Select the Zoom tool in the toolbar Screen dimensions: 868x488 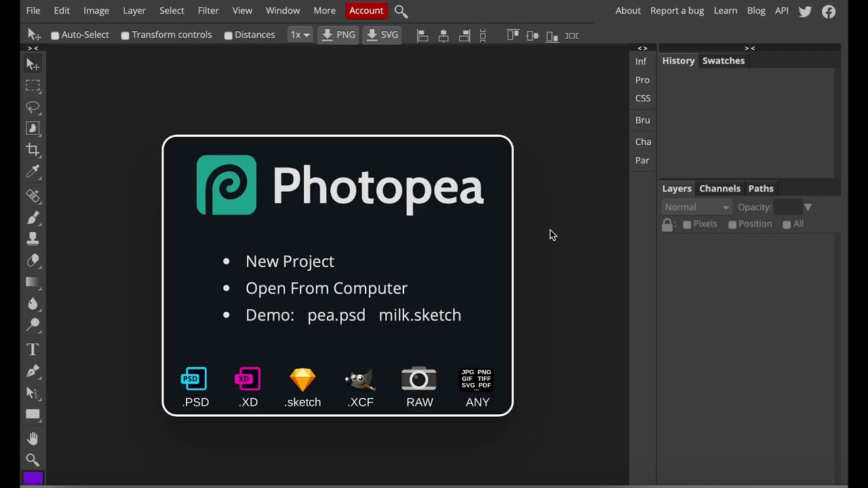pos(33,460)
